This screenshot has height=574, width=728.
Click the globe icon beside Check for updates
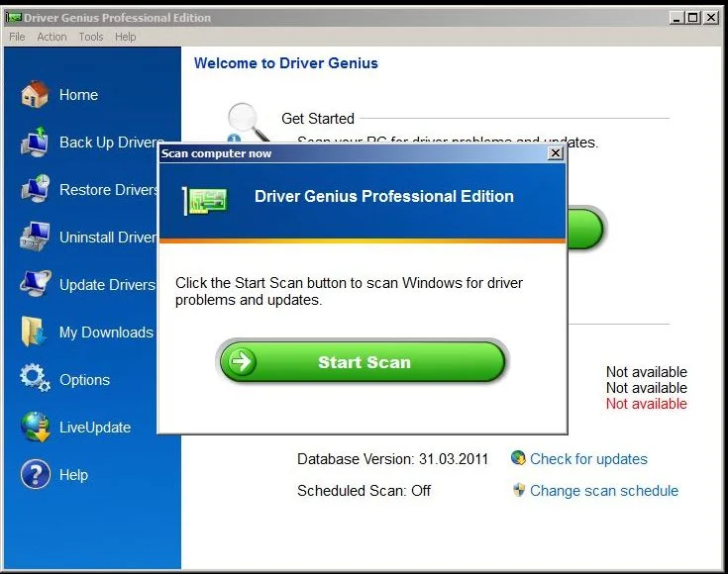coord(518,458)
